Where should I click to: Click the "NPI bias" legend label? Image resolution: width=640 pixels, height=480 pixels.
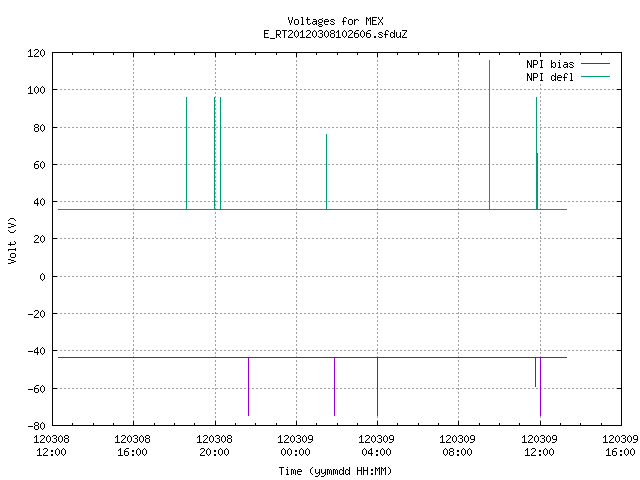click(x=550, y=64)
